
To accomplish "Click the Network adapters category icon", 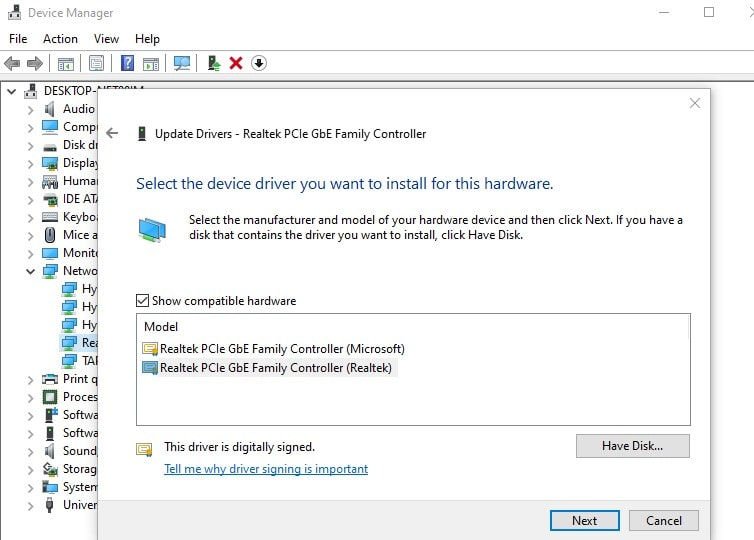I will pos(50,271).
